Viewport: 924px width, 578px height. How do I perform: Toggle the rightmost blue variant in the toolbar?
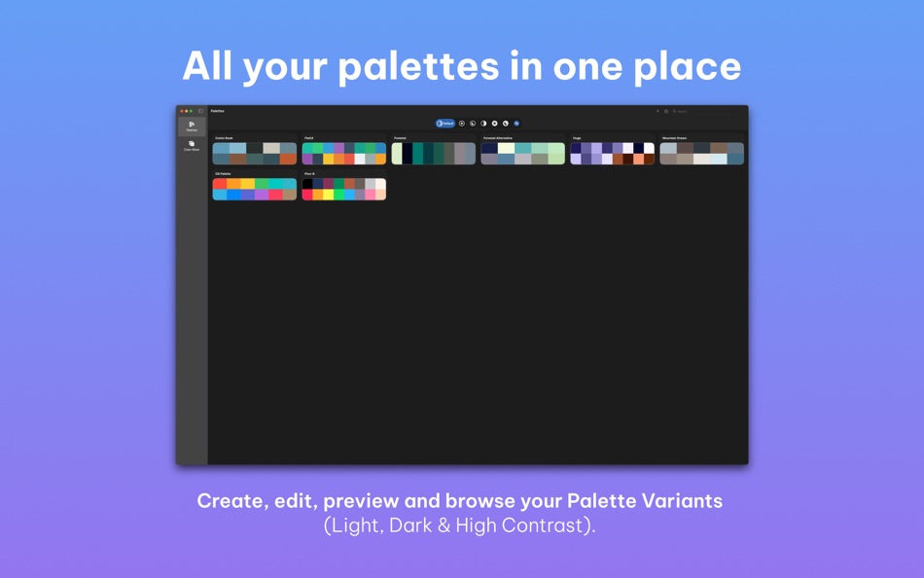point(516,124)
